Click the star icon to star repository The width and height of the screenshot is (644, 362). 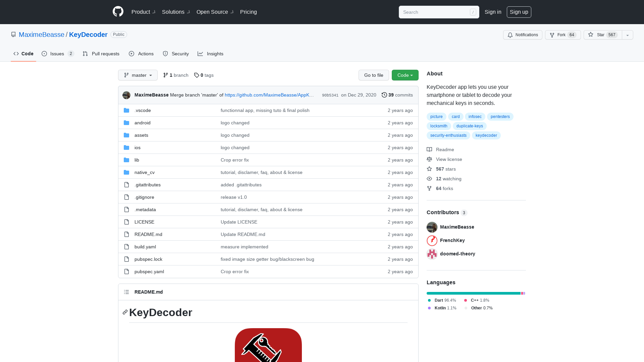590,35
